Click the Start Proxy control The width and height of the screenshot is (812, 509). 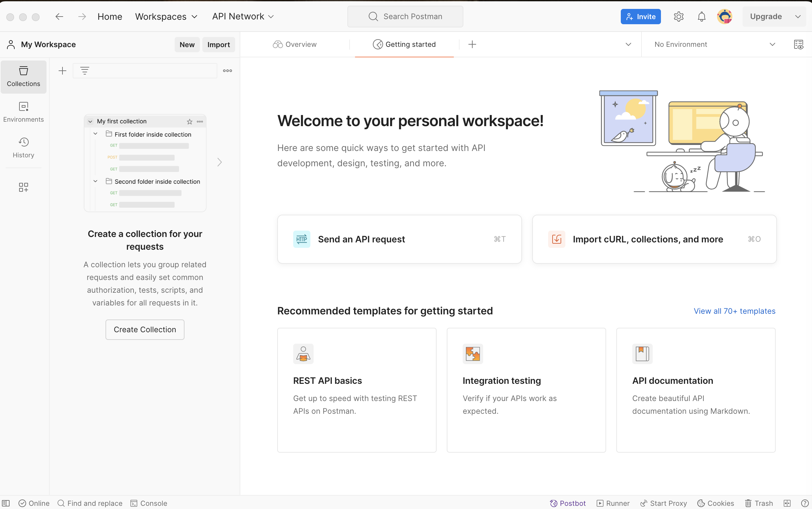663,503
